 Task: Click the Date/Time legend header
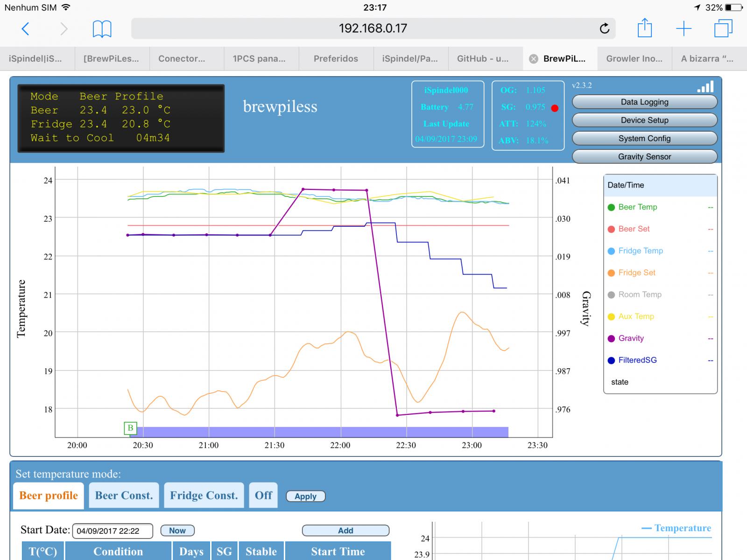pos(660,185)
